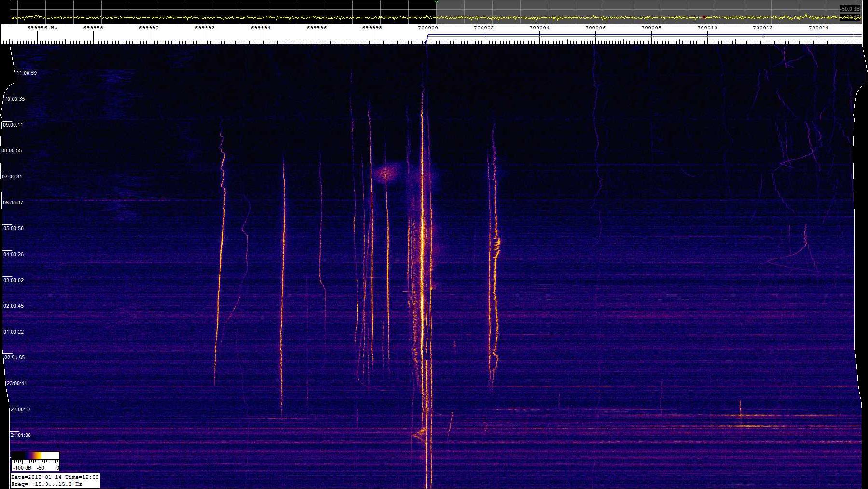Select the 00:01:05 time marker
The height and width of the screenshot is (489, 868).
pyautogui.click(x=14, y=357)
